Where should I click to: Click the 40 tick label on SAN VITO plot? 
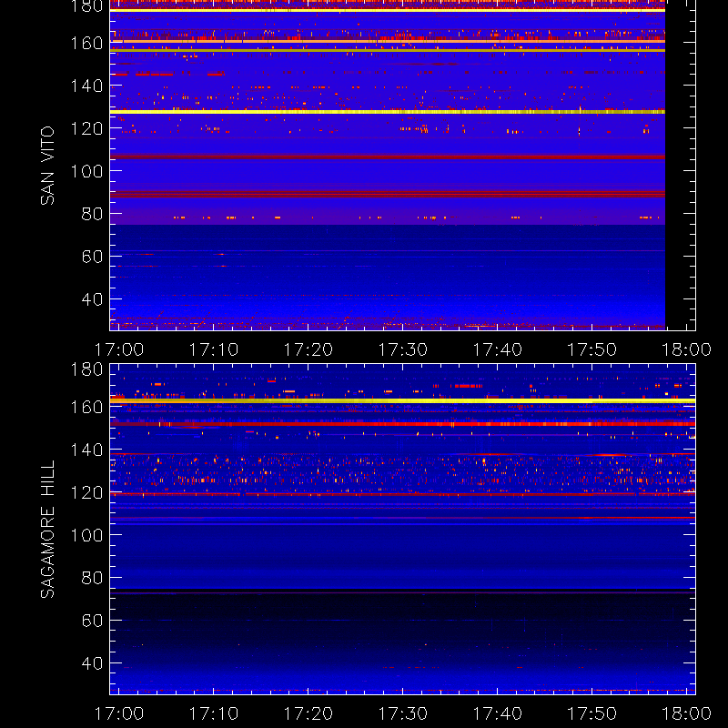[92, 299]
